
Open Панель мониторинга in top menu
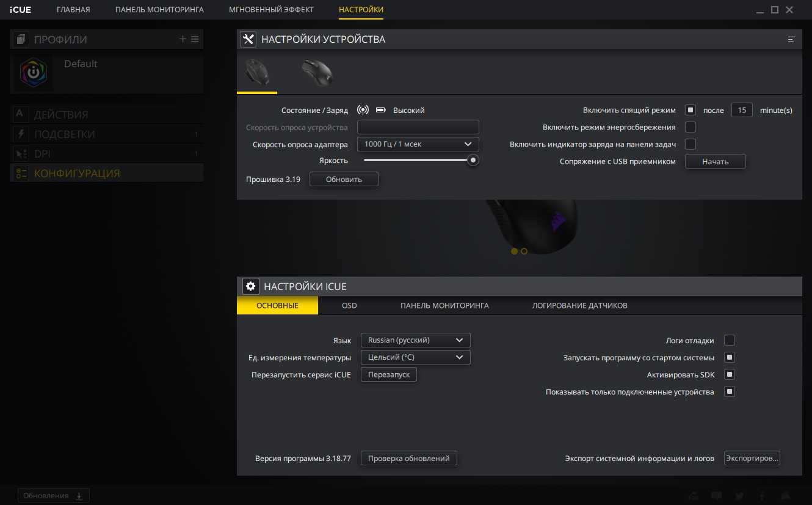click(x=159, y=10)
